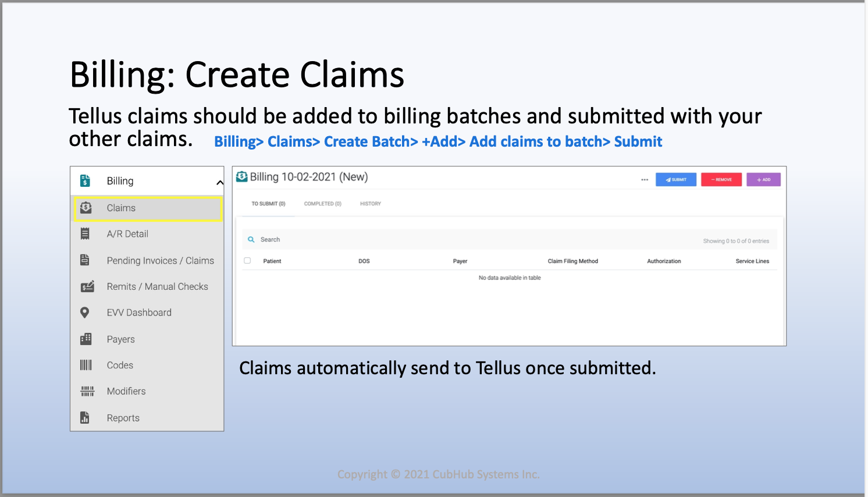Click the red Remove button

coord(721,179)
